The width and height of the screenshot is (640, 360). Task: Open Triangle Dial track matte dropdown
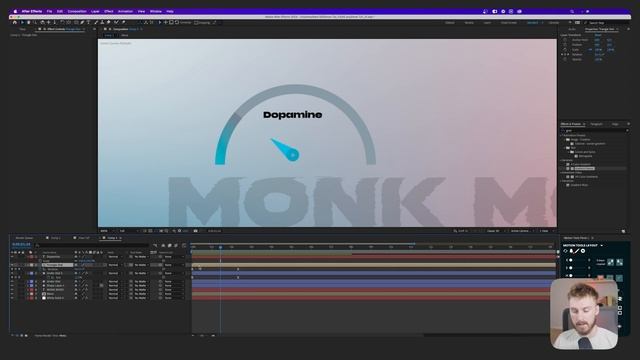[x=141, y=265]
